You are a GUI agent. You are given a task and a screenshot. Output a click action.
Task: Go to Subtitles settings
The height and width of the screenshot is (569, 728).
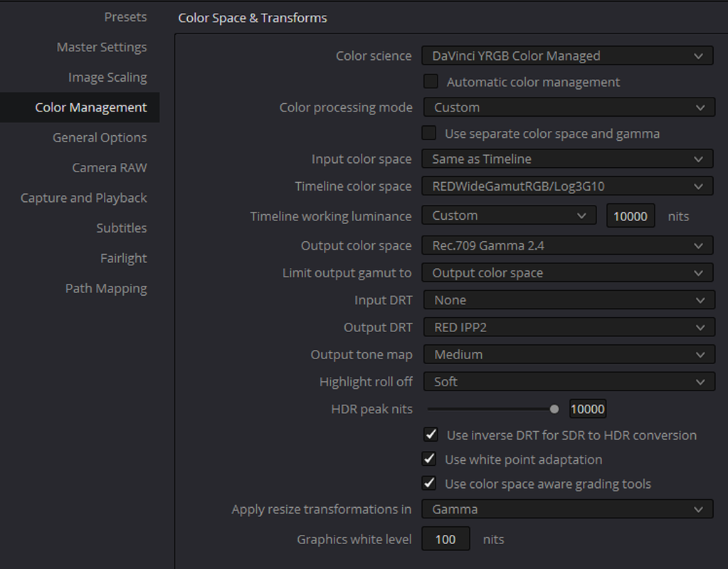pyautogui.click(x=122, y=228)
